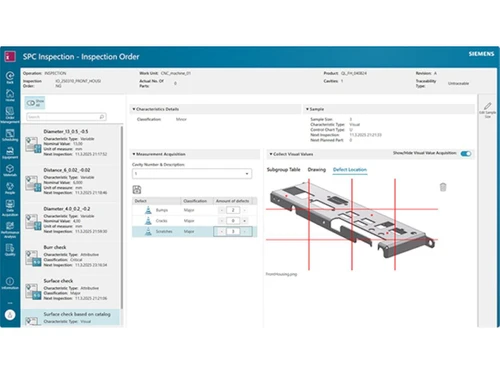Click the Edit Sample Size pencil icon

point(487,106)
